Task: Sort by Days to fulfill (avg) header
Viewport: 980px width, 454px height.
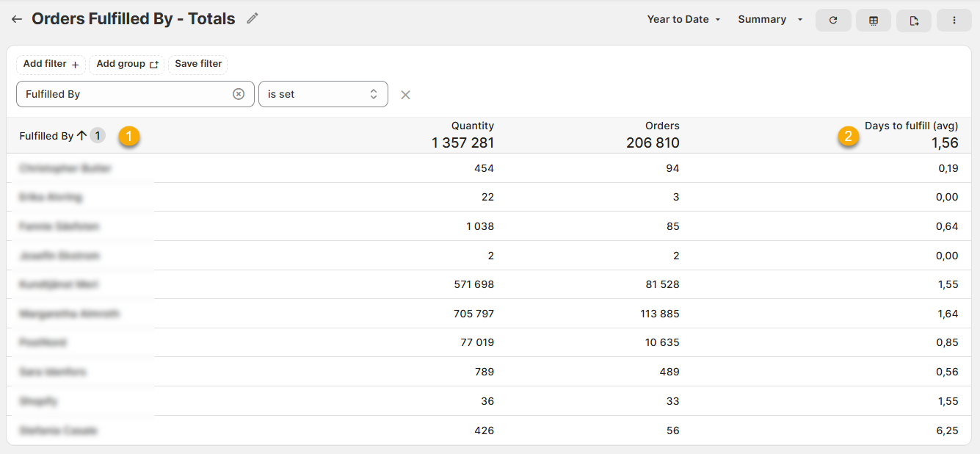Action: point(911,126)
